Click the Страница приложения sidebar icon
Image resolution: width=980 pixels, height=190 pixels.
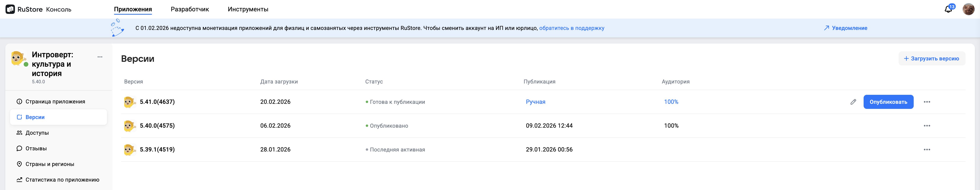point(19,101)
